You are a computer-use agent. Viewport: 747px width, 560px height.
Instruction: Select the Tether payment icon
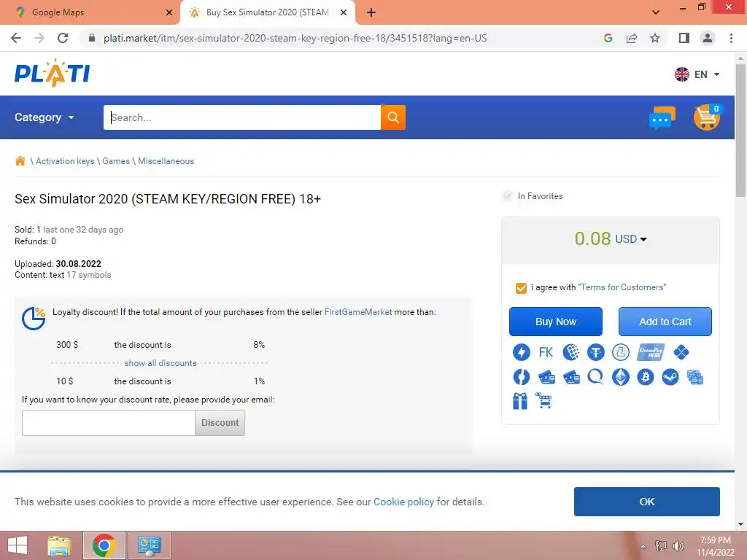pos(595,352)
